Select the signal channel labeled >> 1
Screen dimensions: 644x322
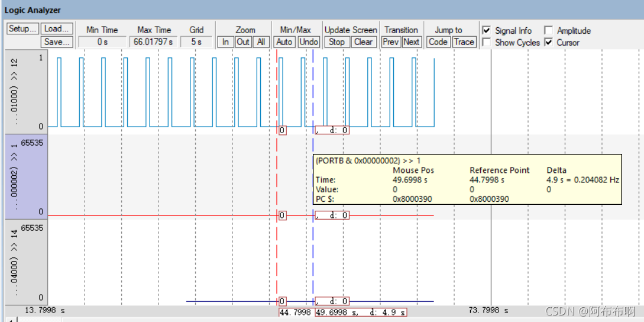point(26,176)
